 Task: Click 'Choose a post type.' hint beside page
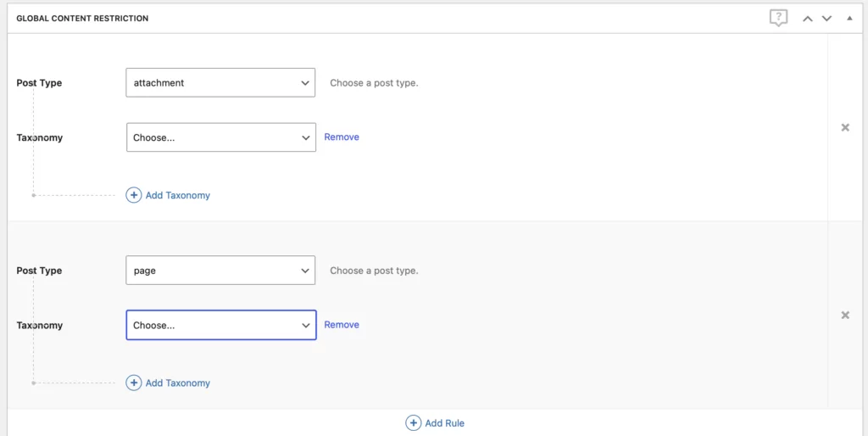(374, 271)
